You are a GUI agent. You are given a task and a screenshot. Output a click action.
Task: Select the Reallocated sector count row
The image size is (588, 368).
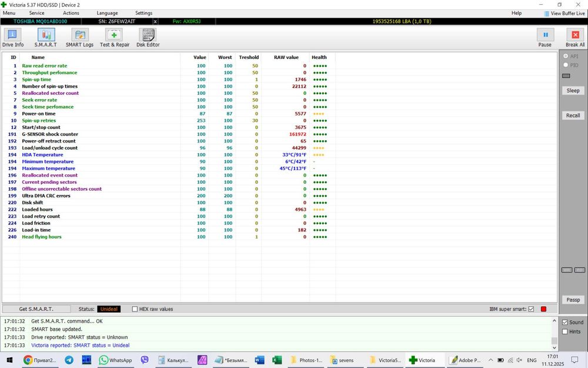(x=168, y=93)
